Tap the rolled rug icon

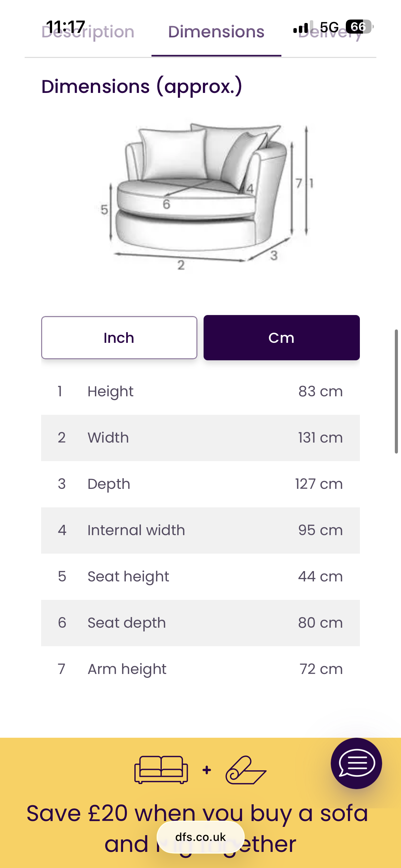click(x=245, y=770)
